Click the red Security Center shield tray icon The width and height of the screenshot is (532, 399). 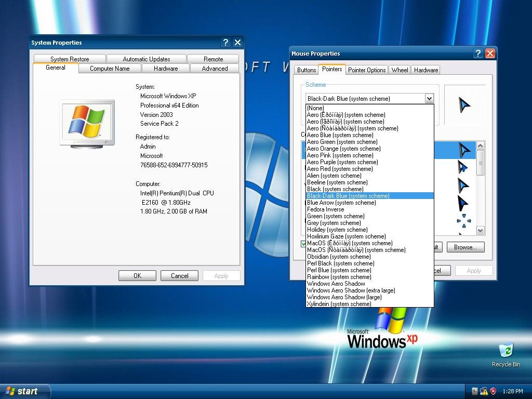[x=493, y=391]
